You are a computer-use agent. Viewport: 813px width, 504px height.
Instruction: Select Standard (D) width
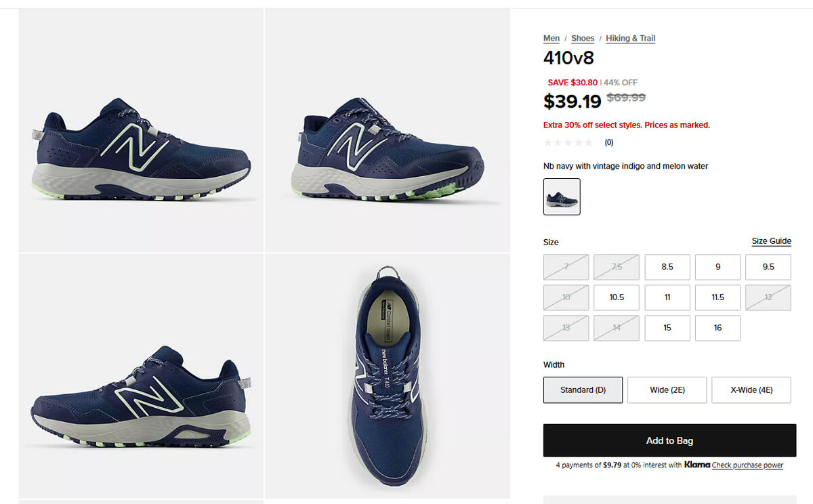(583, 390)
